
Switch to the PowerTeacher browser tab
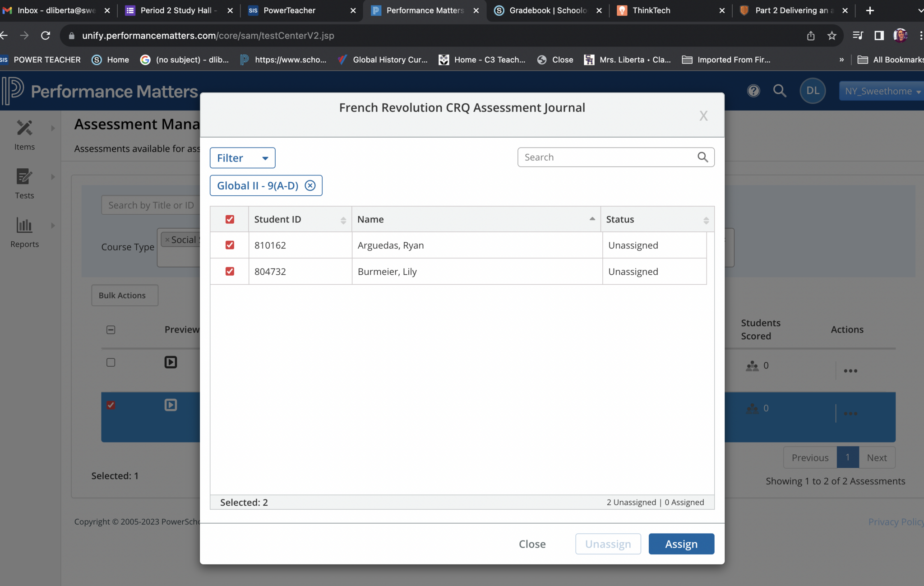point(289,10)
